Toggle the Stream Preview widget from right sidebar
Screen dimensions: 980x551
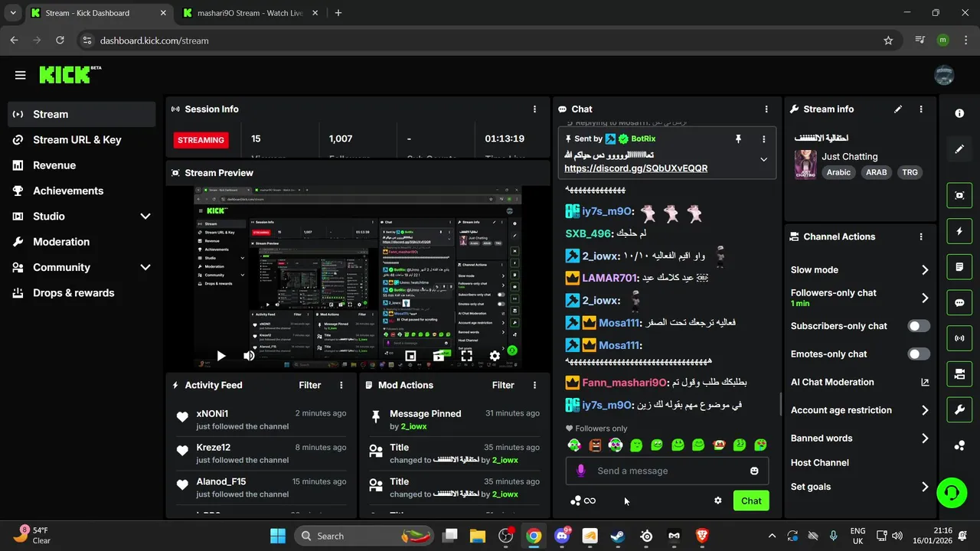click(959, 195)
